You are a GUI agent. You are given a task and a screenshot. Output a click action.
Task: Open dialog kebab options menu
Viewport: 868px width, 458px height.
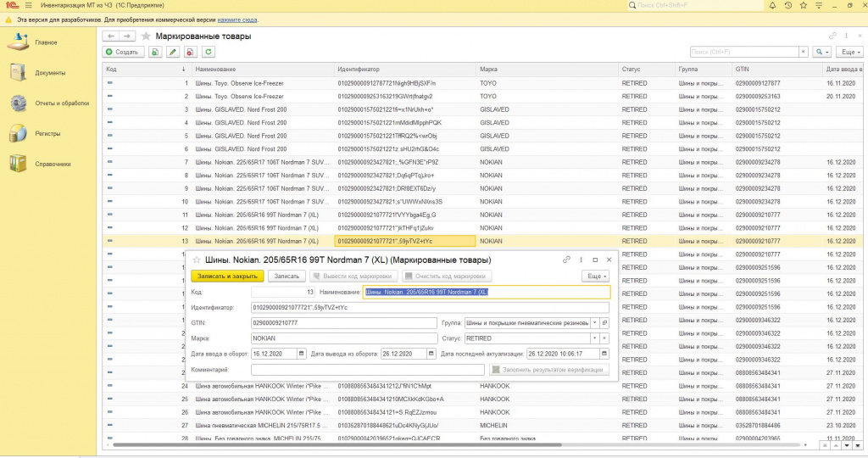[x=581, y=260]
